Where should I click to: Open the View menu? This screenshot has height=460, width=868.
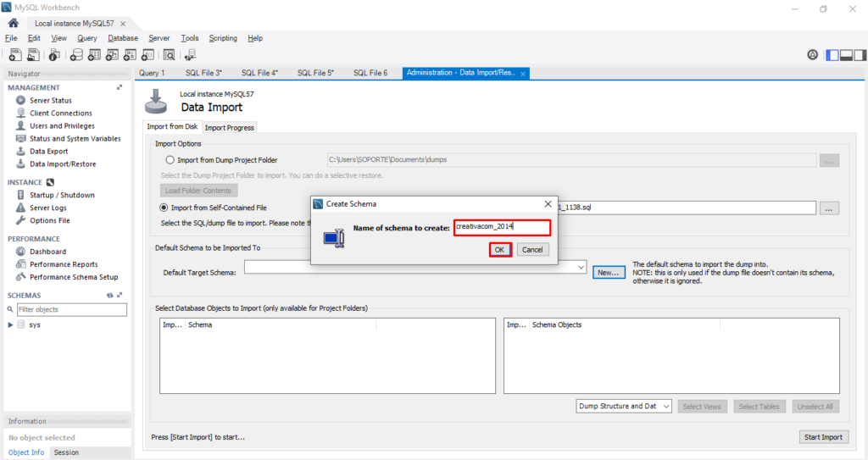pyautogui.click(x=58, y=38)
